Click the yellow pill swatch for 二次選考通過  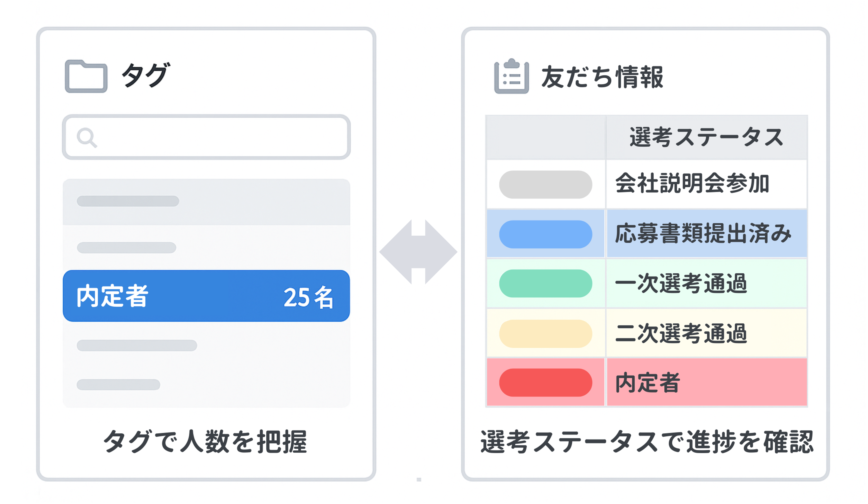pos(546,334)
